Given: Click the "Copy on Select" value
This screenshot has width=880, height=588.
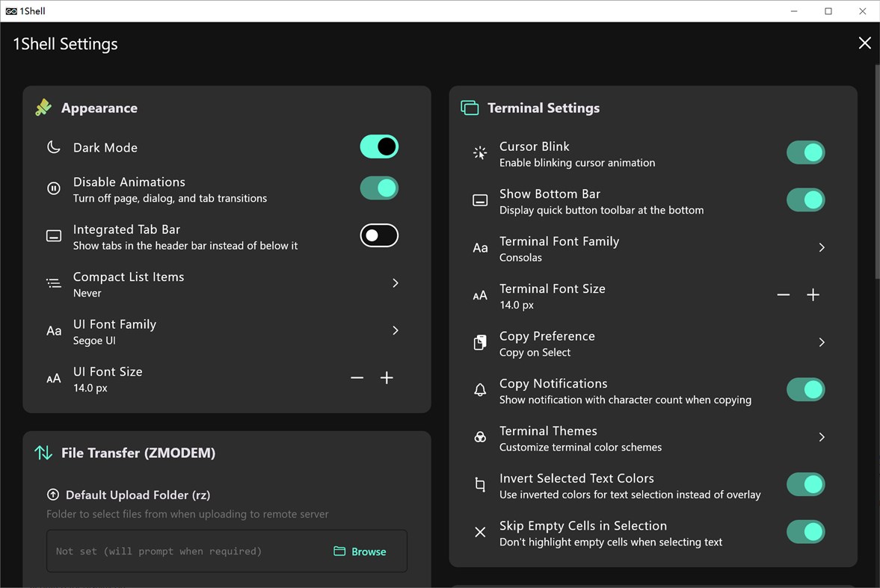Looking at the screenshot, I should coord(535,353).
